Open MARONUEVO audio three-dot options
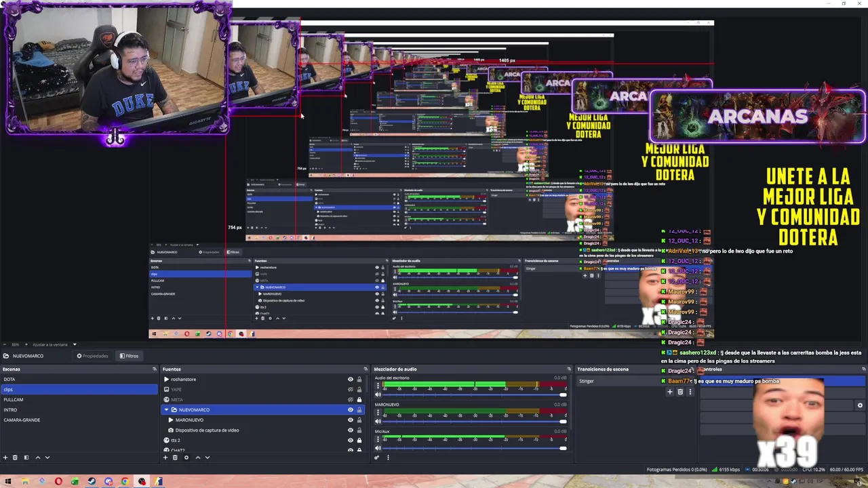 (378, 413)
